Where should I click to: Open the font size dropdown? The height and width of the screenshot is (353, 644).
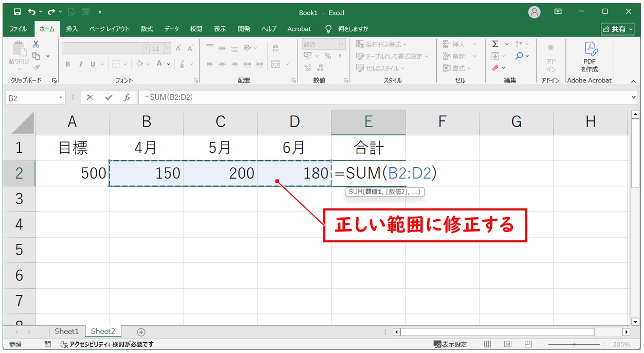coord(167,48)
